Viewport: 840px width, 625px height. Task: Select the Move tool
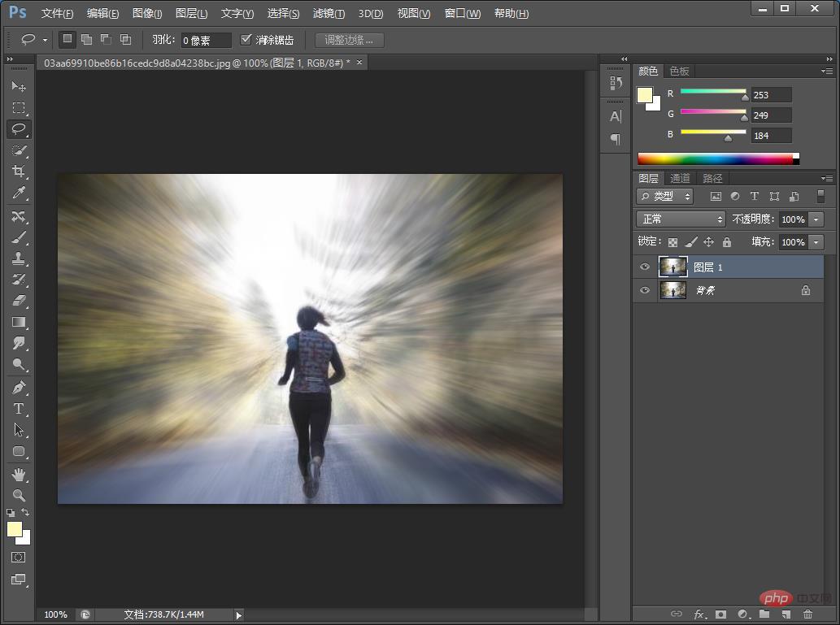point(19,86)
